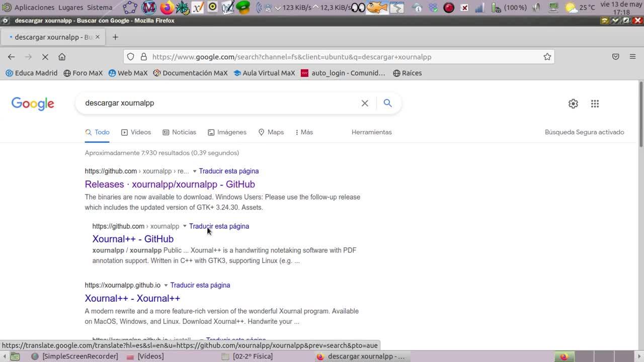Open the volume control in the top panel
This screenshot has width=644, height=362.
point(536,8)
